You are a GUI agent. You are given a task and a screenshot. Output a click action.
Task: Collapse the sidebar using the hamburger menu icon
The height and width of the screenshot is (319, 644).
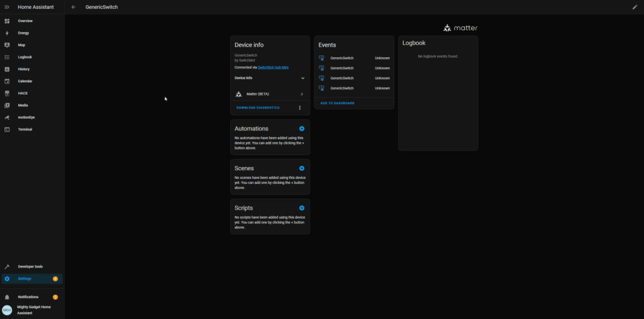(7, 7)
